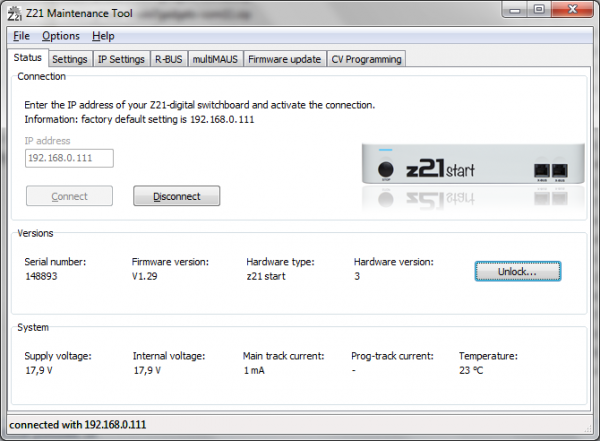Click the Z21 app icon in title bar

(x=15, y=13)
